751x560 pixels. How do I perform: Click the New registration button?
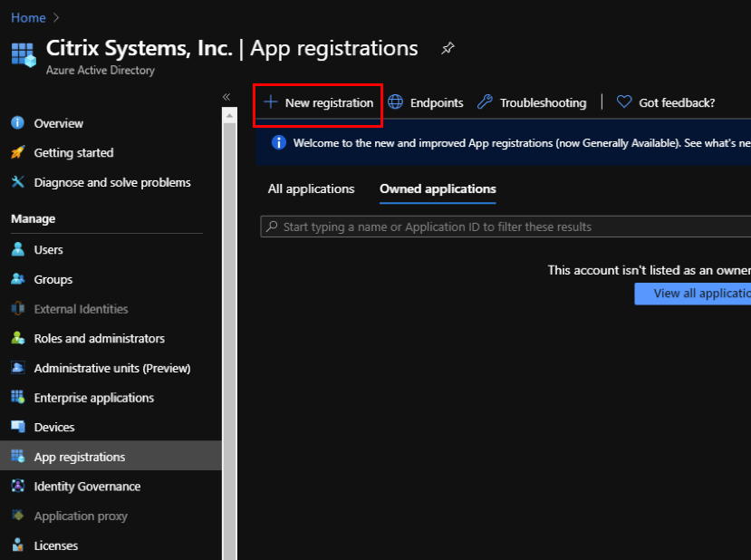[318, 102]
